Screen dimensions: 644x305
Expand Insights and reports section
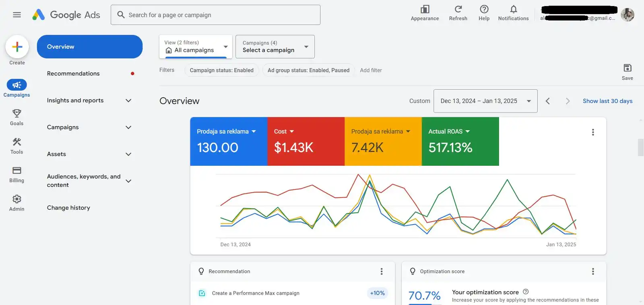pyautogui.click(x=89, y=101)
